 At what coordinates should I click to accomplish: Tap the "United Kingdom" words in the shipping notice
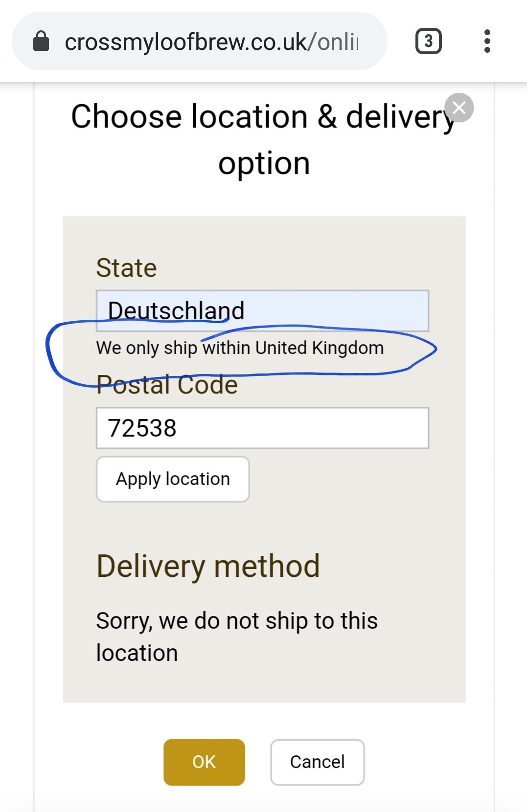coord(320,348)
